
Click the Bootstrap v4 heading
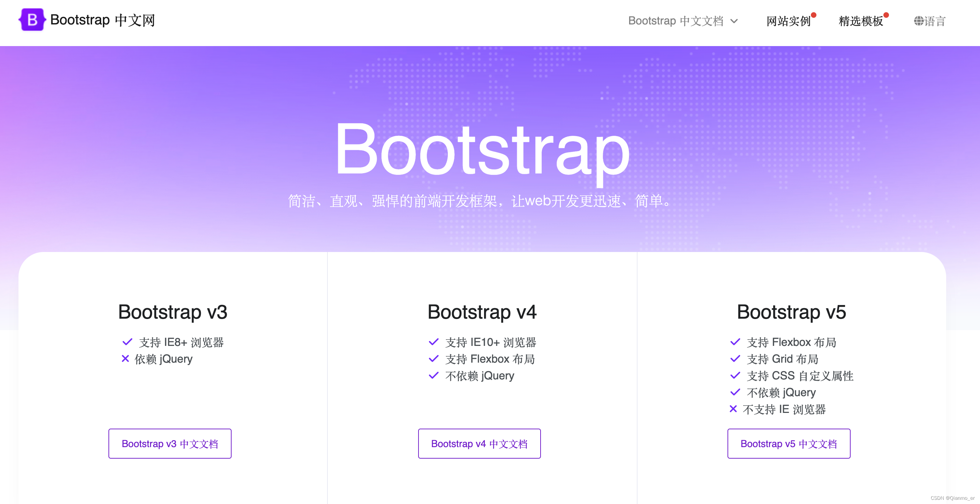pyautogui.click(x=482, y=312)
